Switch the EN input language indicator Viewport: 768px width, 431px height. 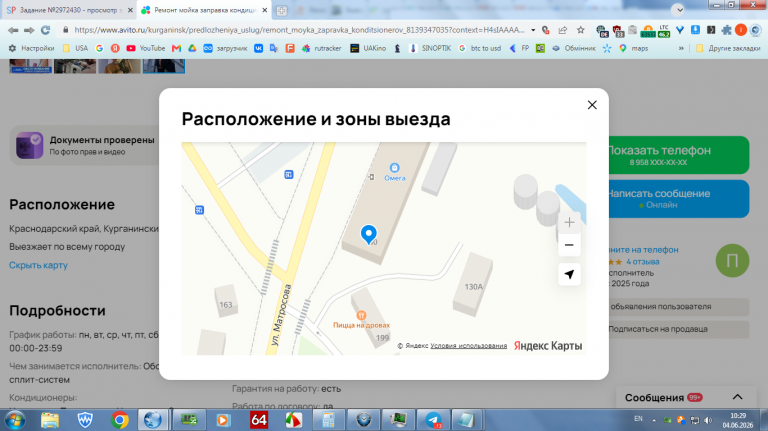click(638, 419)
